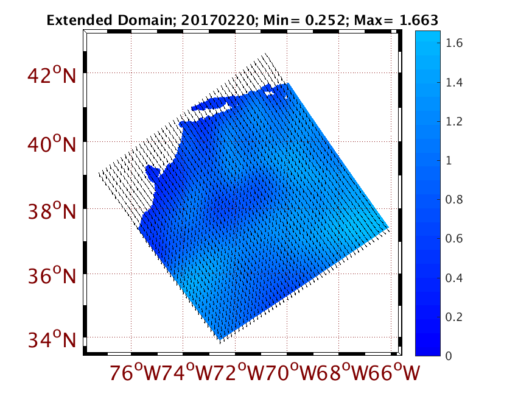
Task: Click the 40°N latitude axis label
Action: coord(52,145)
